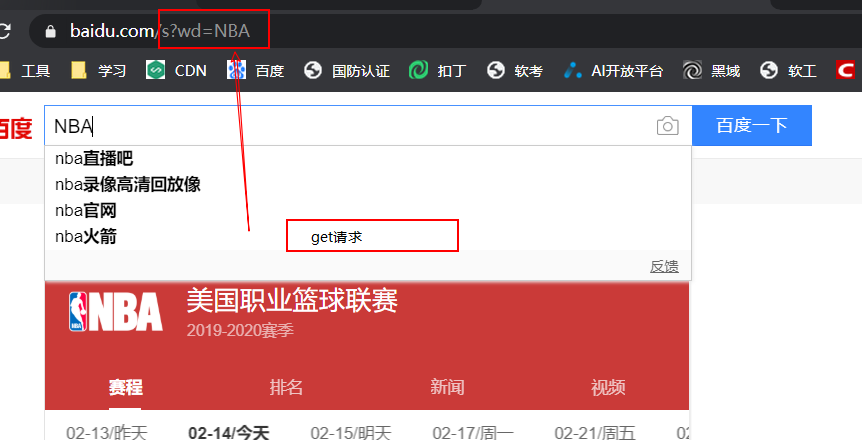Click the browser reload icon

(4, 31)
